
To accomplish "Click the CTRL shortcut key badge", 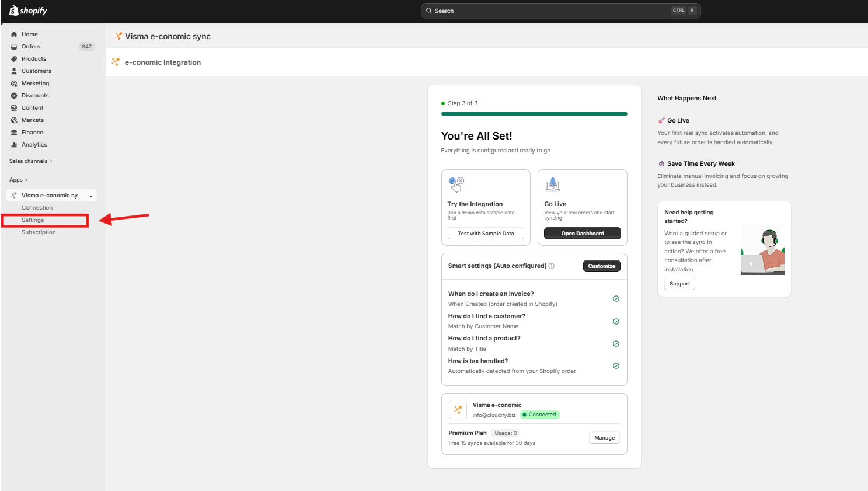I will [678, 11].
